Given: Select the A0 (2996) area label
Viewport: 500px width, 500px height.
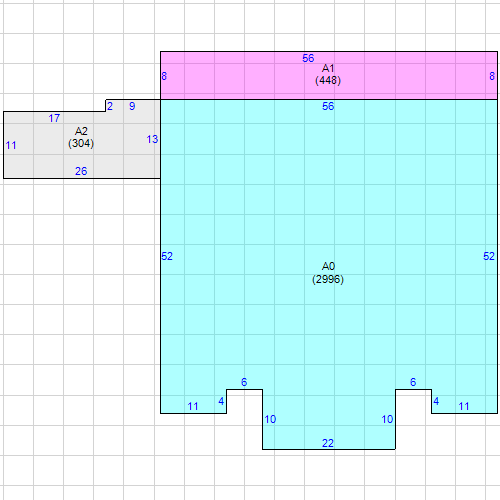Looking at the screenshot, I should (328, 273).
